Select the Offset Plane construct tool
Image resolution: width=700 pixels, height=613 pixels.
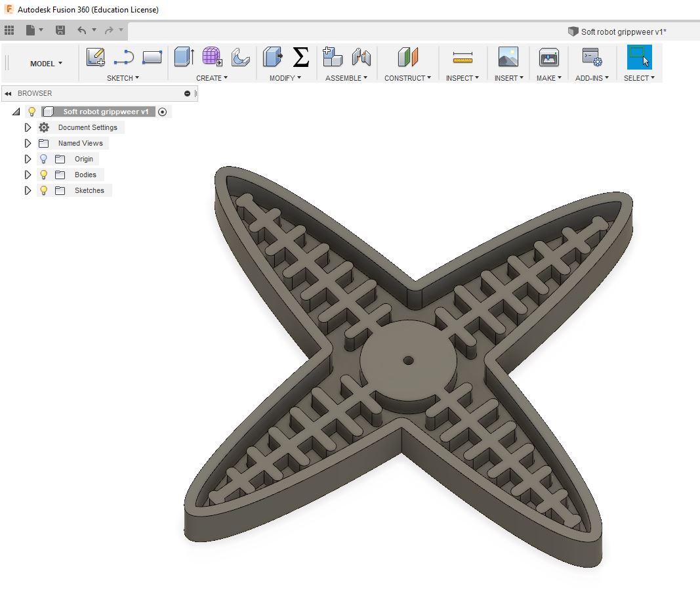(x=407, y=56)
